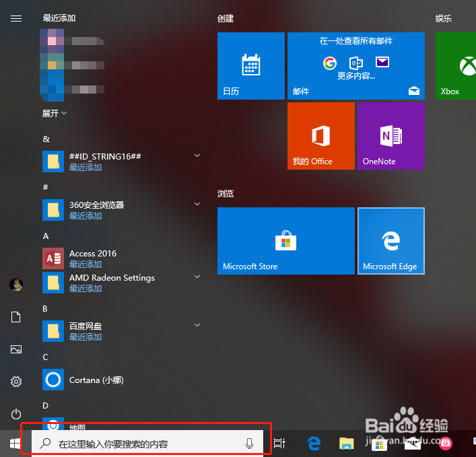Launch Edge from the taskbar
Viewport: 476px width, 457px height.
point(314,444)
